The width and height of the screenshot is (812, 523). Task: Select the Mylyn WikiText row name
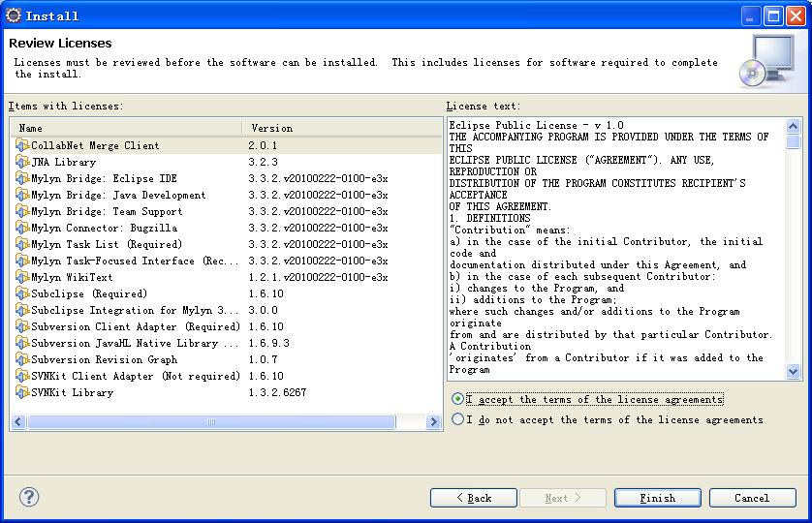click(72, 277)
